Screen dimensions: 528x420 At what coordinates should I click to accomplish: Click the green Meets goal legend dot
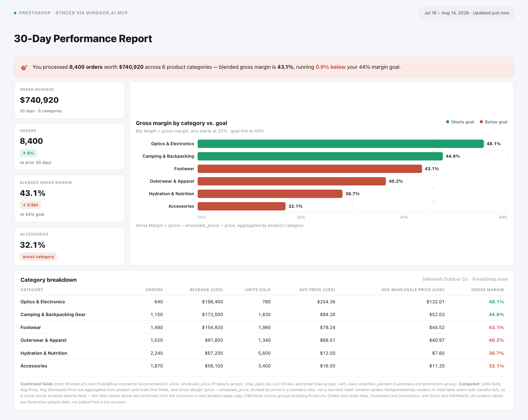click(447, 122)
